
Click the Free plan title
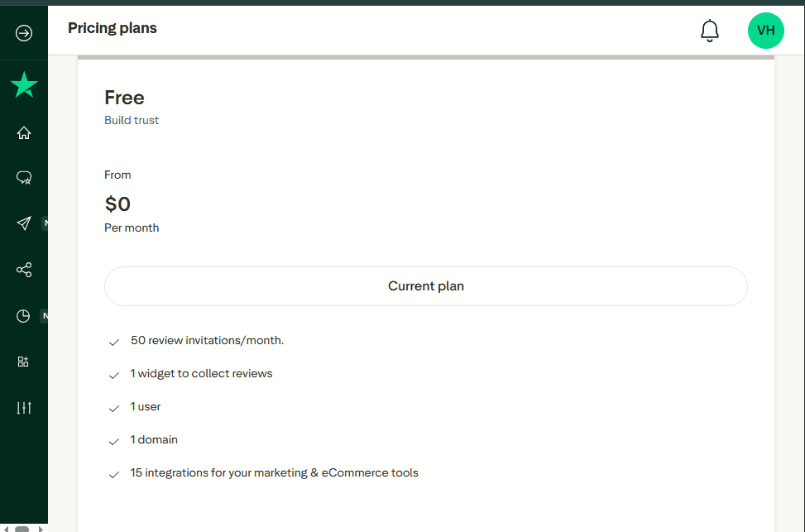124,98
